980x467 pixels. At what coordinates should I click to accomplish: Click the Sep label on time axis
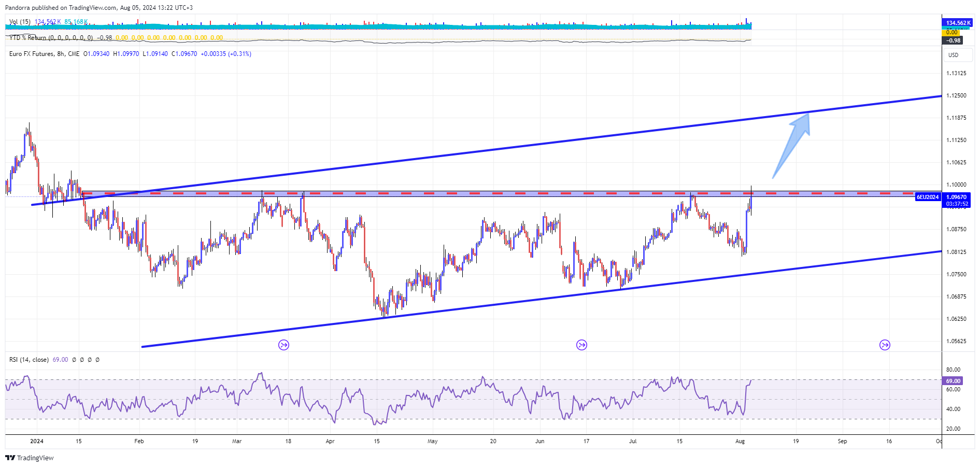point(843,442)
